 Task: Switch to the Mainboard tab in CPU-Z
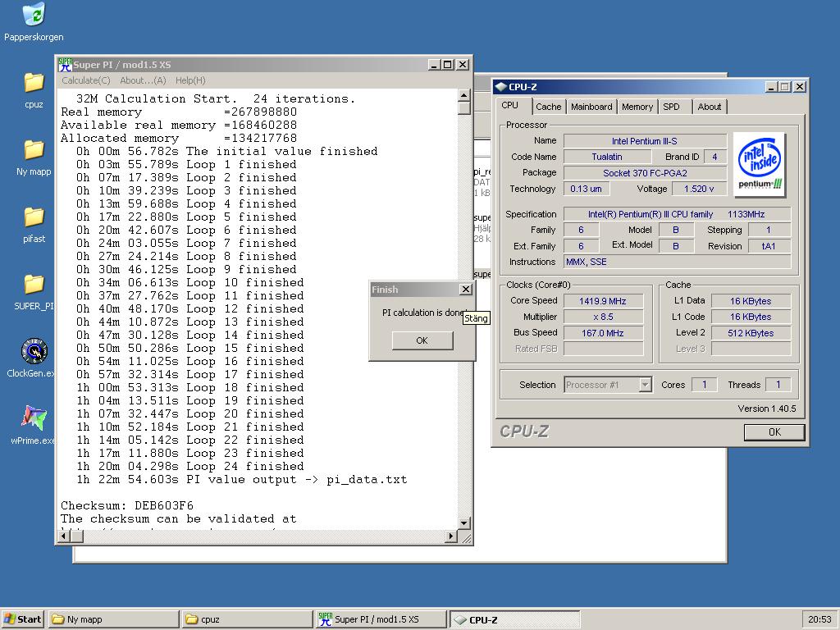tap(591, 107)
